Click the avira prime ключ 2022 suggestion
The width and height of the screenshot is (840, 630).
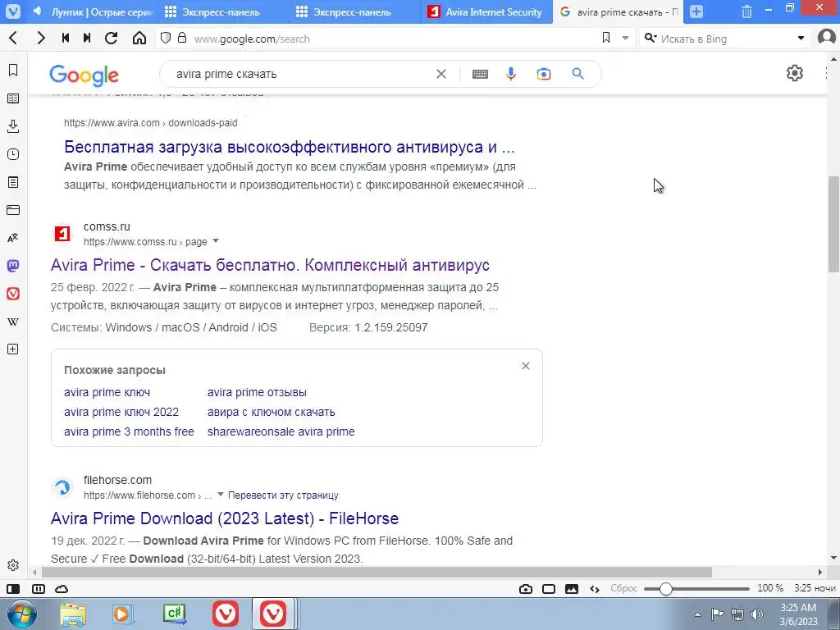click(x=121, y=412)
